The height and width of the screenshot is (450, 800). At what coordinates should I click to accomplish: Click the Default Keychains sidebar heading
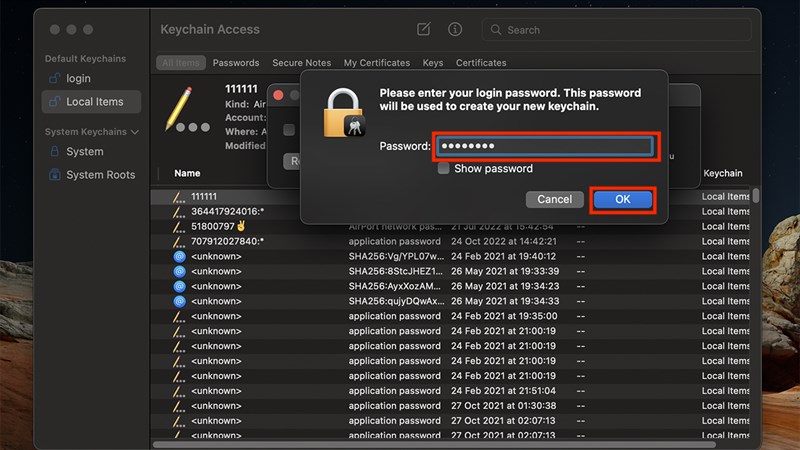pos(85,59)
